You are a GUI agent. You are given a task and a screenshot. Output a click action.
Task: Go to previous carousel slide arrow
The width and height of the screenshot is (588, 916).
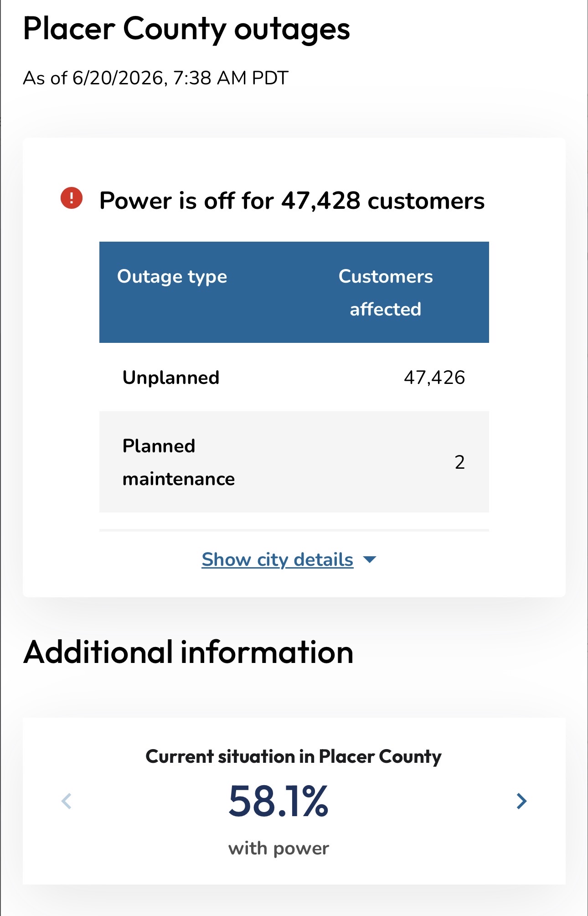pos(67,801)
